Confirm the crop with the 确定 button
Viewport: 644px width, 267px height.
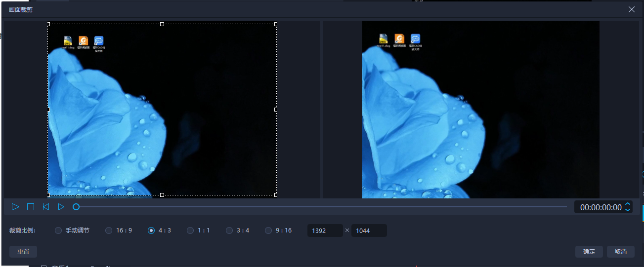pyautogui.click(x=589, y=251)
